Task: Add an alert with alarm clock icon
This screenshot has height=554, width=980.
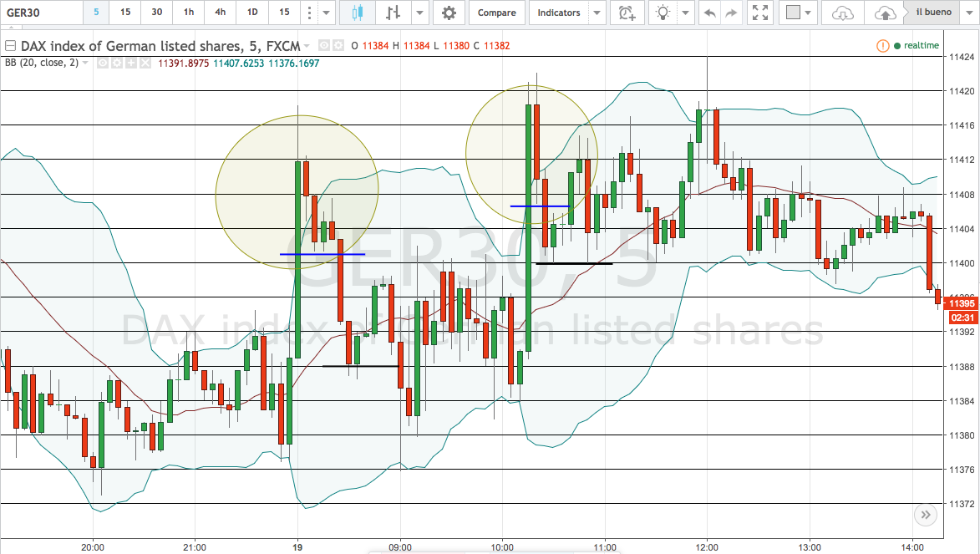Action: pos(627,13)
